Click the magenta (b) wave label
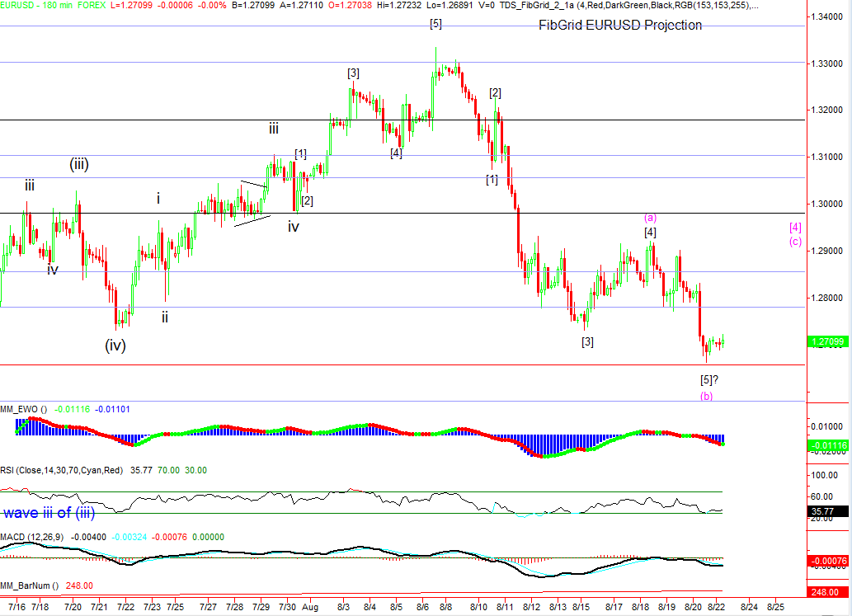The width and height of the screenshot is (852, 616). coord(707,396)
